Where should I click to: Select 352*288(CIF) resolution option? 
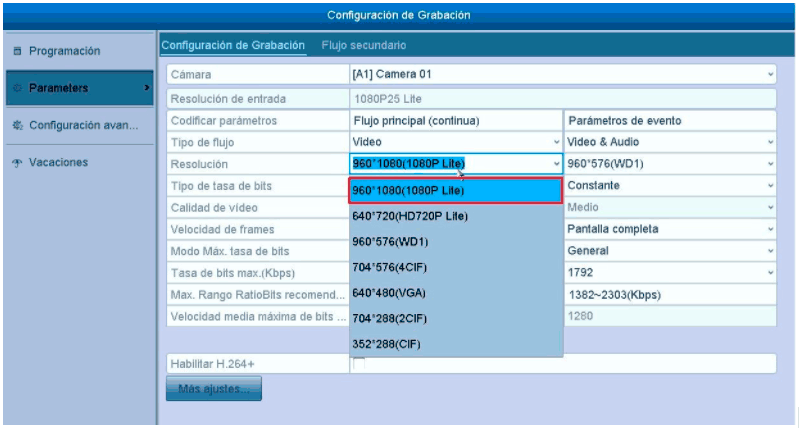point(386,344)
